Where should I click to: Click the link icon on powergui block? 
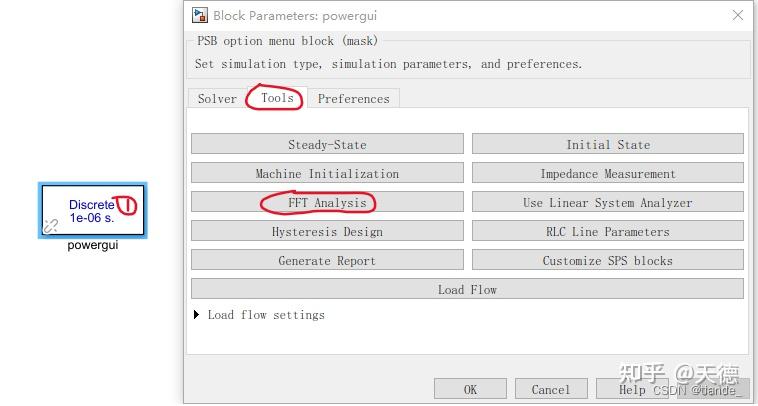click(x=51, y=226)
